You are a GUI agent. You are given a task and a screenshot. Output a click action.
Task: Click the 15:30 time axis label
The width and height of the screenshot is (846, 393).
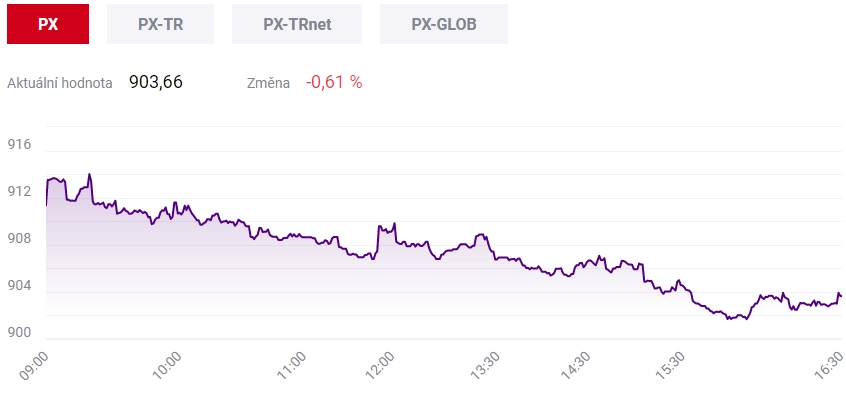point(671,364)
